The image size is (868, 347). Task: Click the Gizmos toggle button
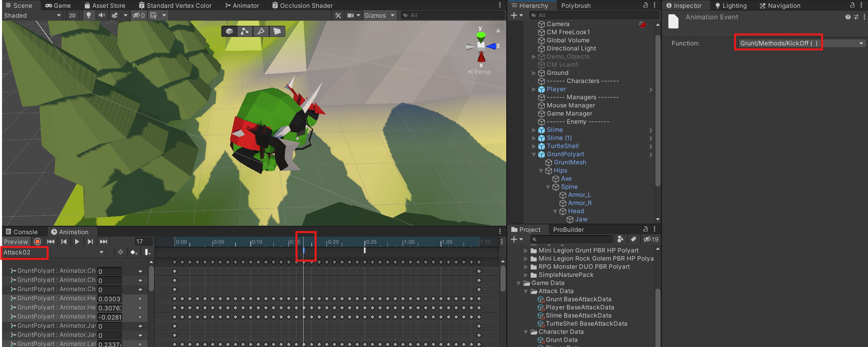375,15
